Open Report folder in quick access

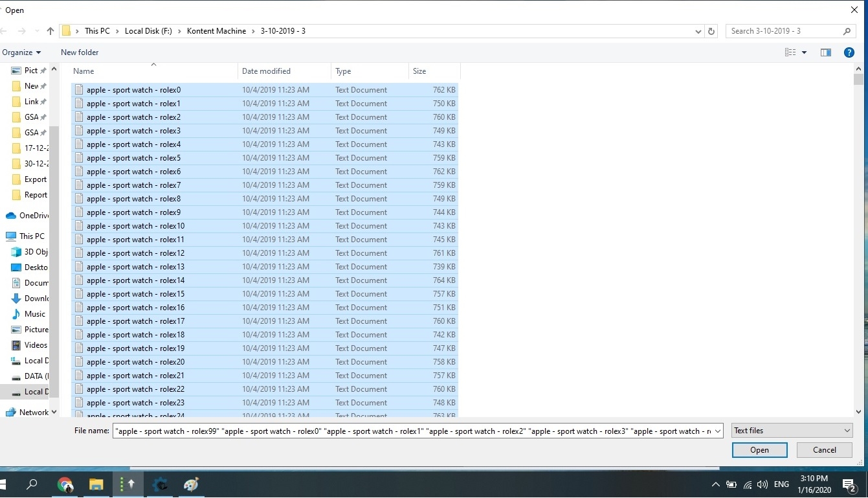point(30,195)
